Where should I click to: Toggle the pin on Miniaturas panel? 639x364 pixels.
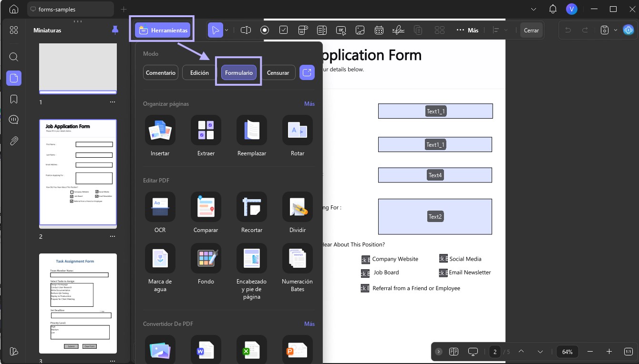click(115, 30)
